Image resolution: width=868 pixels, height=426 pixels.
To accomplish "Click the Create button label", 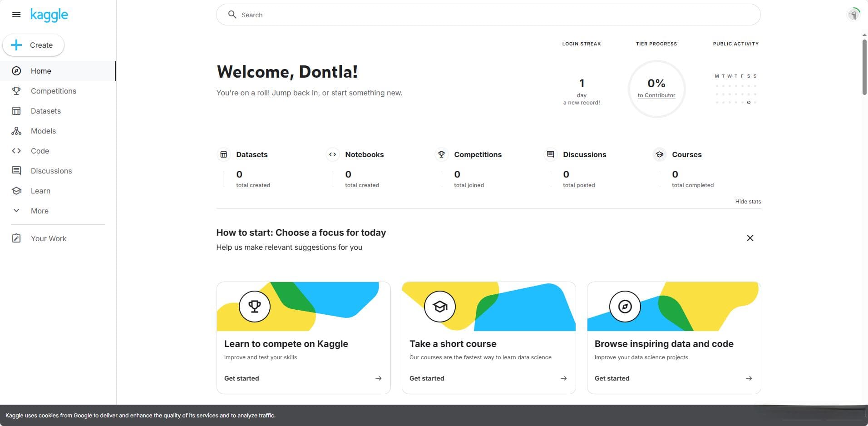I will pos(41,45).
